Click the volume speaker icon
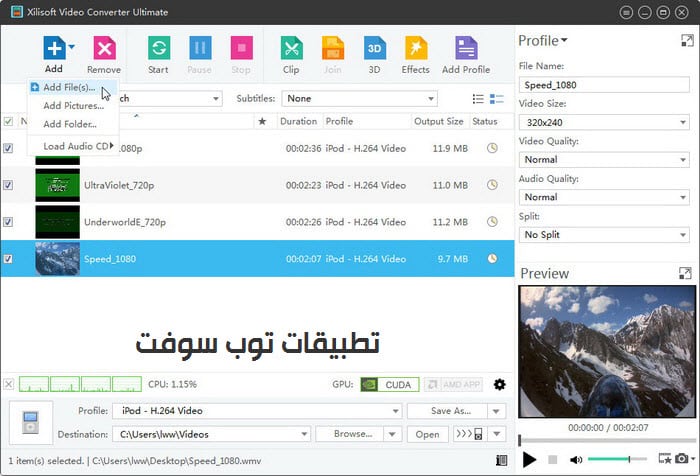The image size is (700, 476). (x=576, y=459)
